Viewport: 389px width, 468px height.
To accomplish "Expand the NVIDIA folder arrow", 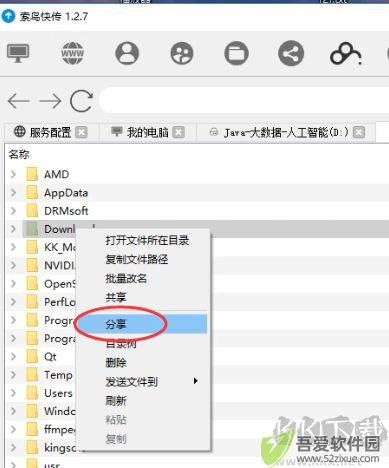I will 13,265.
